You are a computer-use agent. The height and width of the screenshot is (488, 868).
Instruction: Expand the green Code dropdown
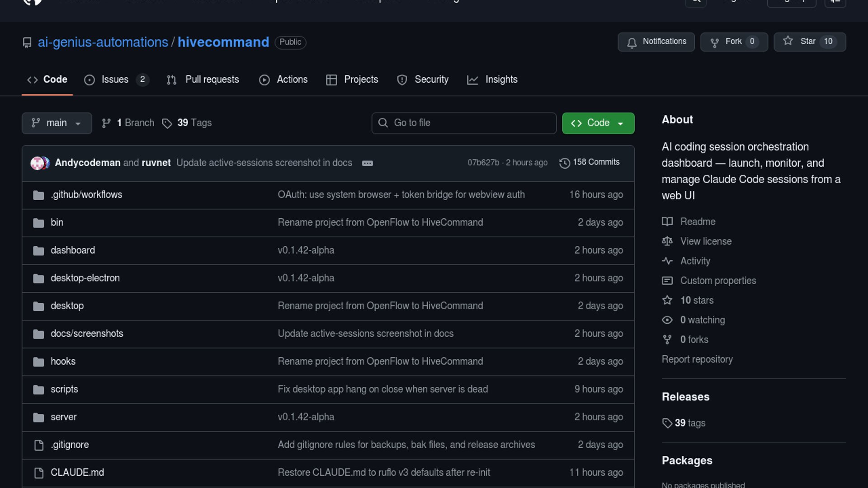(598, 123)
